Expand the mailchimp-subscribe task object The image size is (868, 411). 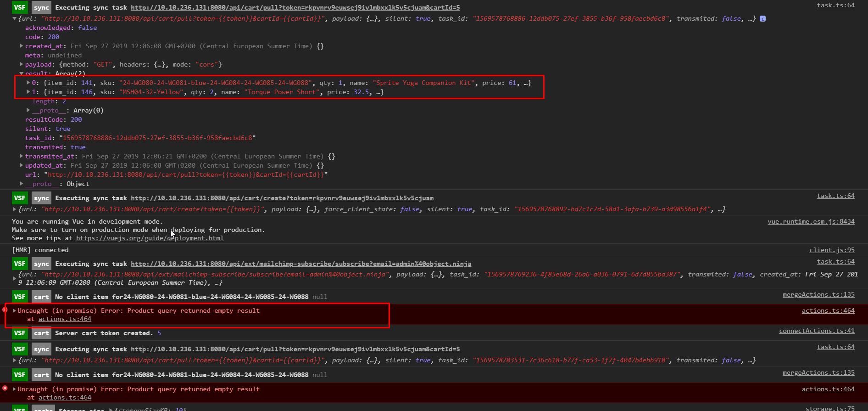[14, 278]
